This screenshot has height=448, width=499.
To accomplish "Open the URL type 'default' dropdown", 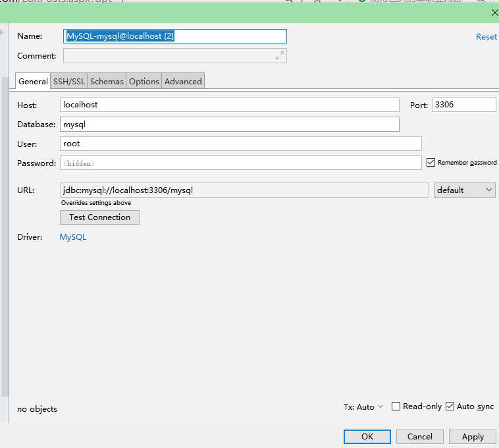I will 464,190.
